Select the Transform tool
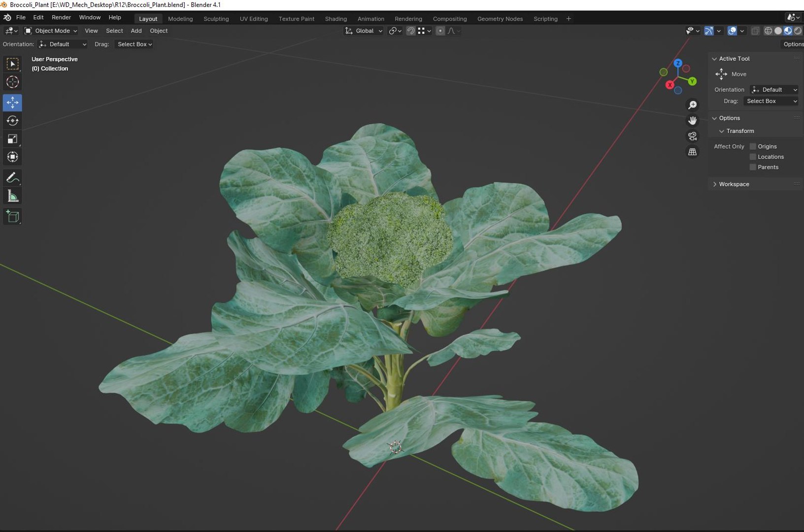Image resolution: width=804 pixels, height=532 pixels. [12, 157]
